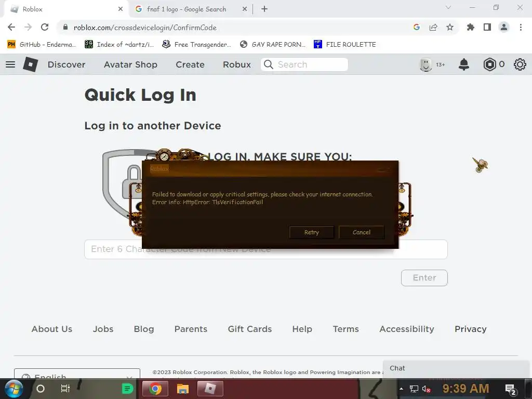Image resolution: width=532 pixels, height=399 pixels.
Task: Click the 6 character code input field
Action: tap(266, 249)
